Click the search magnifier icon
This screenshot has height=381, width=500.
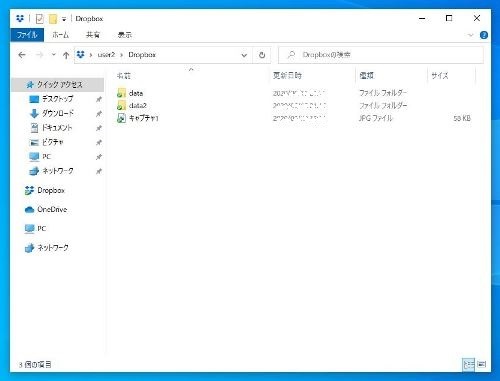click(291, 55)
